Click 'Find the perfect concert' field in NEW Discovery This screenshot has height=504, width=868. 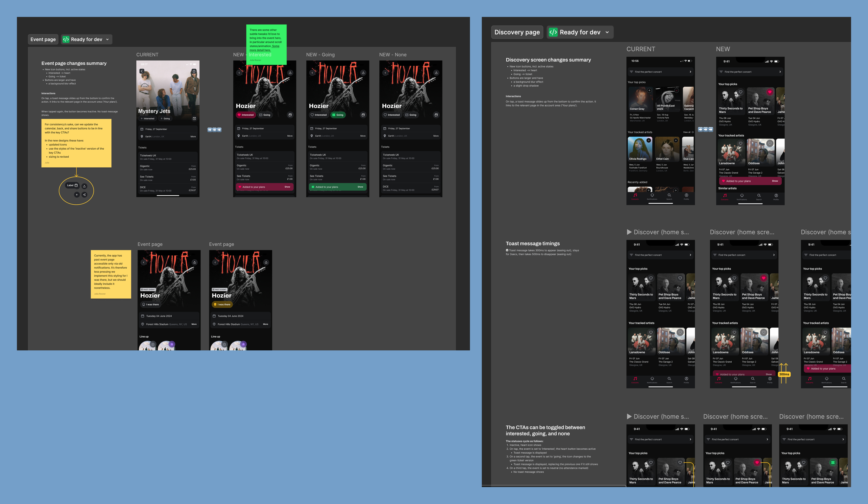pos(750,72)
